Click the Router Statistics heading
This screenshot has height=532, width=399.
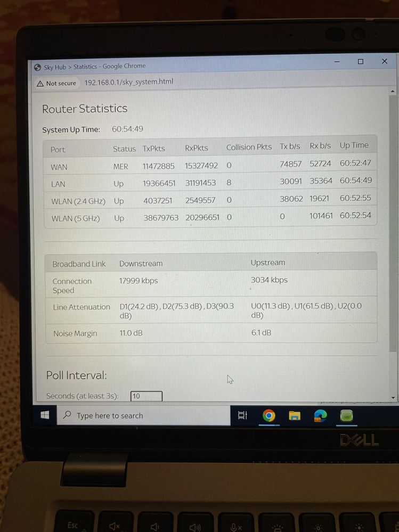(85, 109)
